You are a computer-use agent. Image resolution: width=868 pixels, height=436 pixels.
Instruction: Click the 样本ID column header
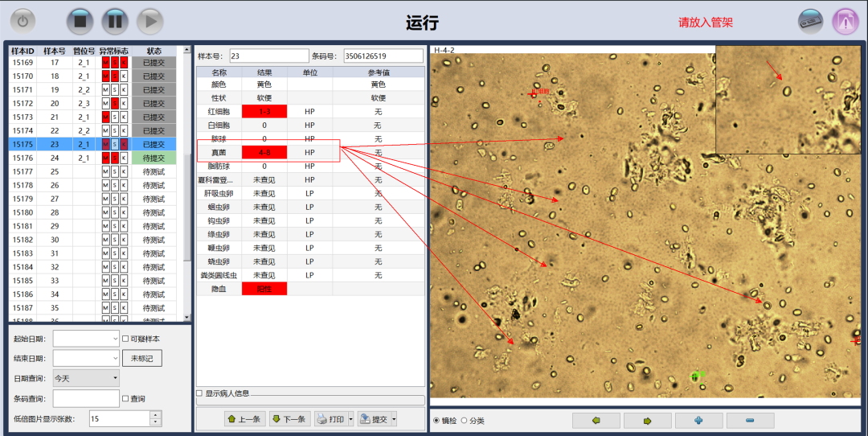23,51
